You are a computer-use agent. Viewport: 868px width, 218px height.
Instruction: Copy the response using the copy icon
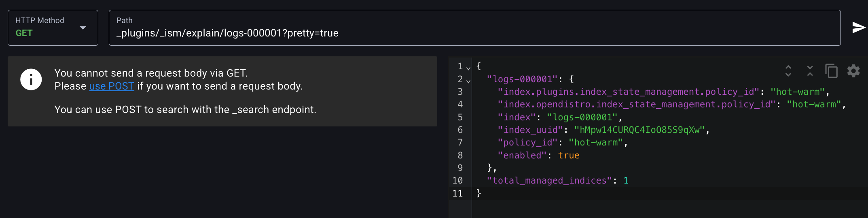coord(831,71)
